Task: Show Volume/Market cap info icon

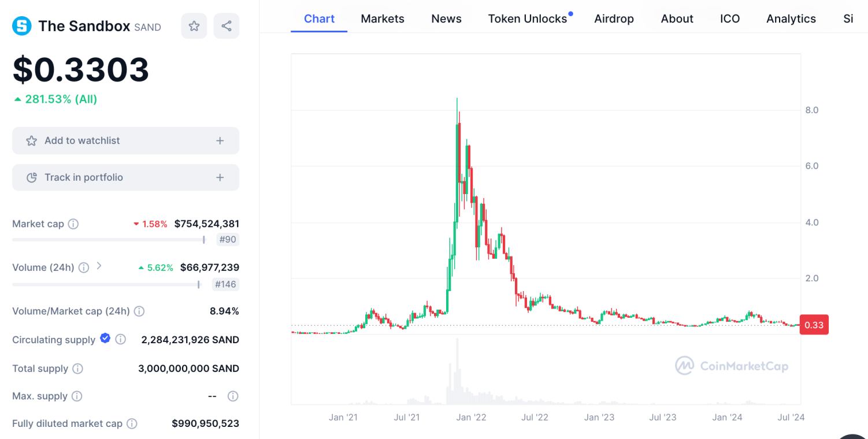Action: tap(139, 311)
